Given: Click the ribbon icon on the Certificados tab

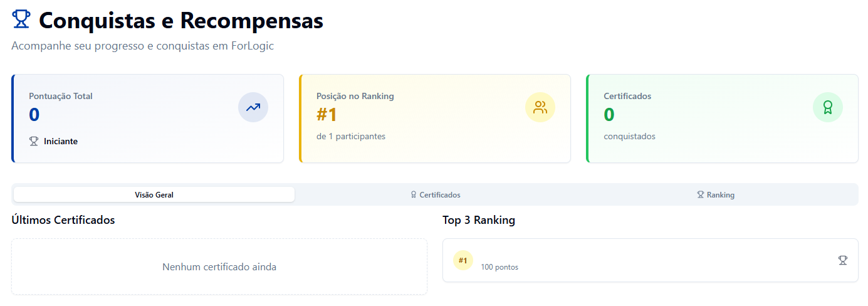Looking at the screenshot, I should coord(414,195).
